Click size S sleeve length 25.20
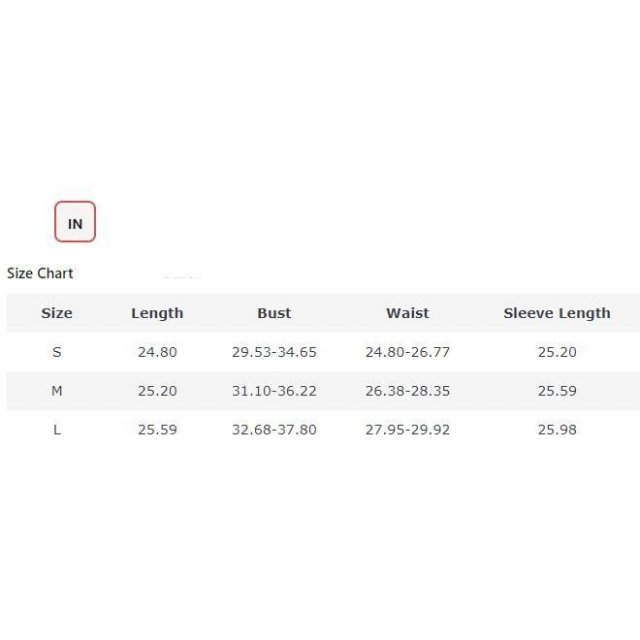640x640 pixels. point(557,352)
